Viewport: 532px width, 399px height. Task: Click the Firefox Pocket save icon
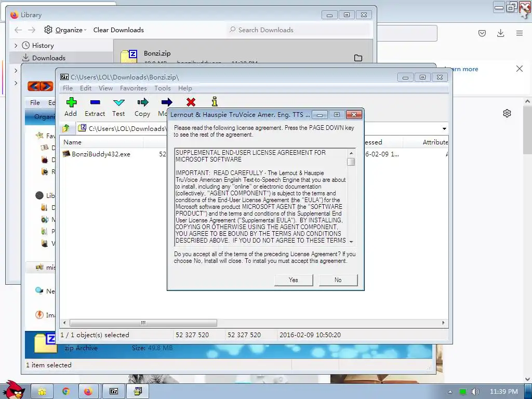(x=482, y=33)
